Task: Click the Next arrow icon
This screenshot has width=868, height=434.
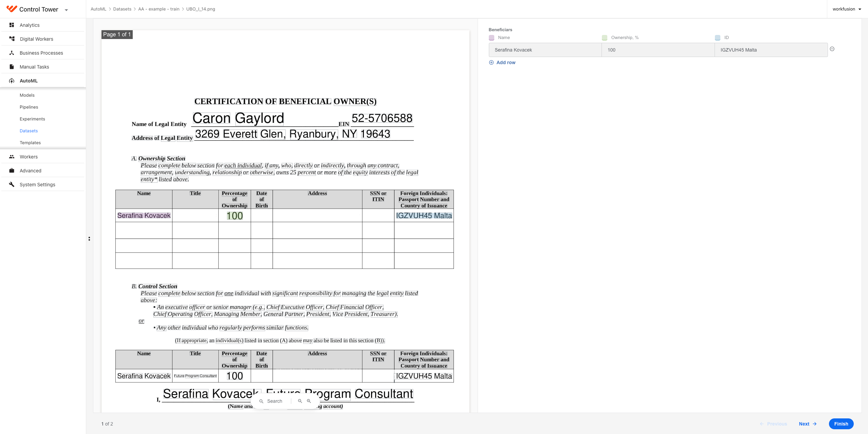Action: point(815,424)
